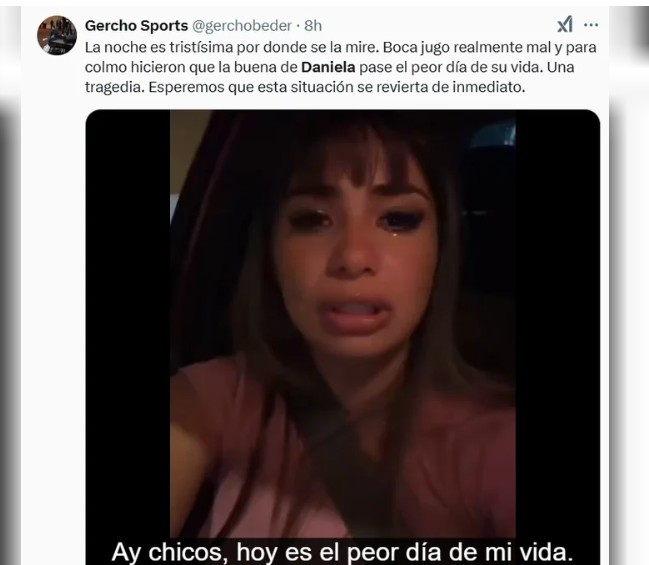Screen dimensions: 649x565
Task: Select the tweet line starting 'La noche es tristísima'
Action: click(341, 47)
